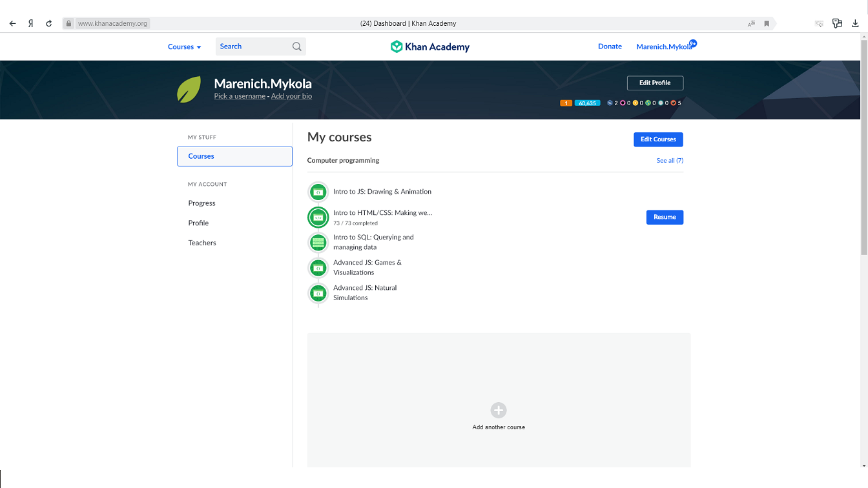Click the plus icon to add course
868x488 pixels.
[499, 410]
